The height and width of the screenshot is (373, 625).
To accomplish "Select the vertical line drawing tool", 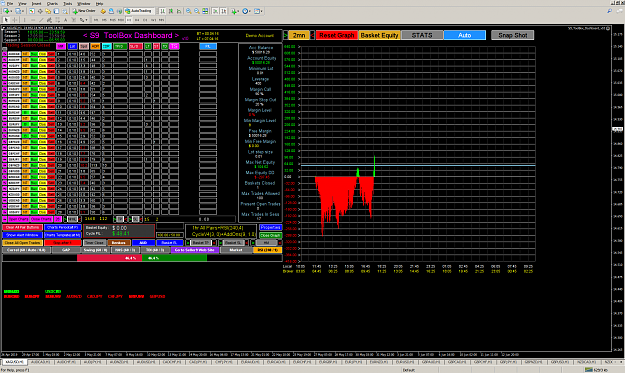I will click(x=25, y=20).
